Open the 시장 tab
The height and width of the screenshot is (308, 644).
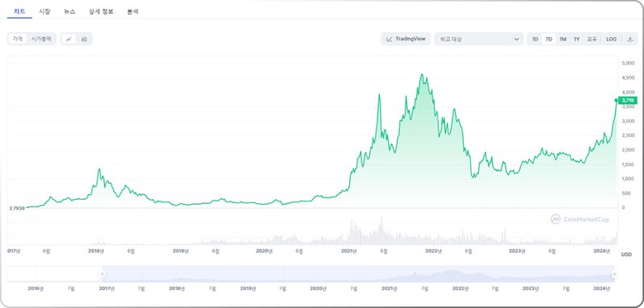tap(44, 11)
